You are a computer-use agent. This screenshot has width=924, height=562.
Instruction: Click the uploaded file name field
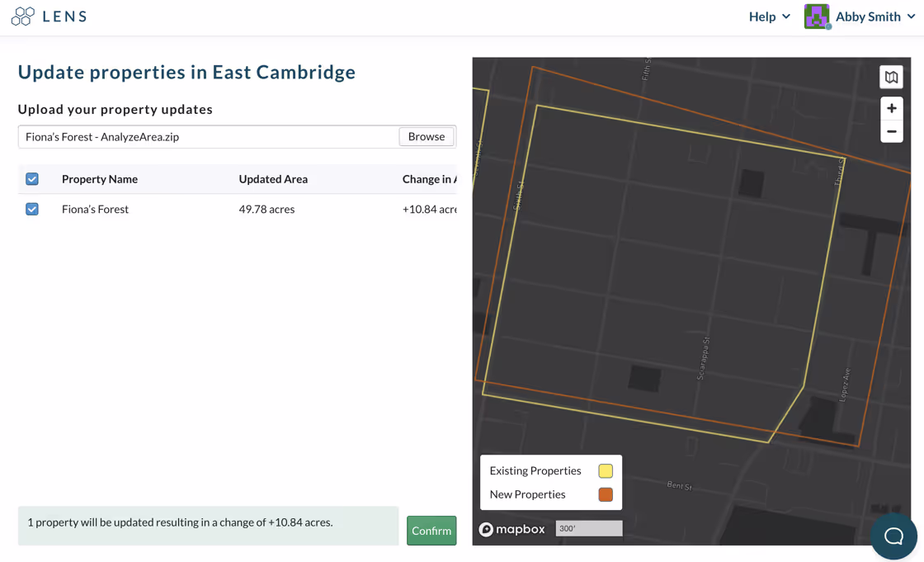tap(209, 137)
